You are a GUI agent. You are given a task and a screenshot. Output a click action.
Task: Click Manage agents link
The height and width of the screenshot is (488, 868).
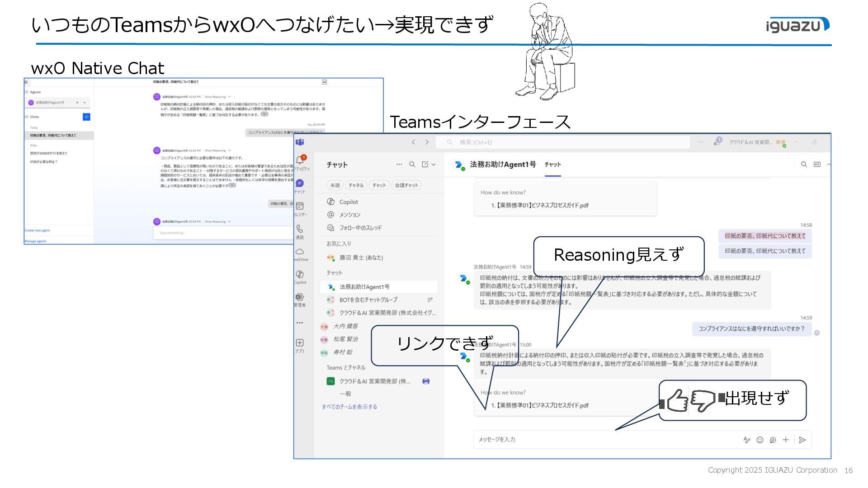[x=35, y=241]
